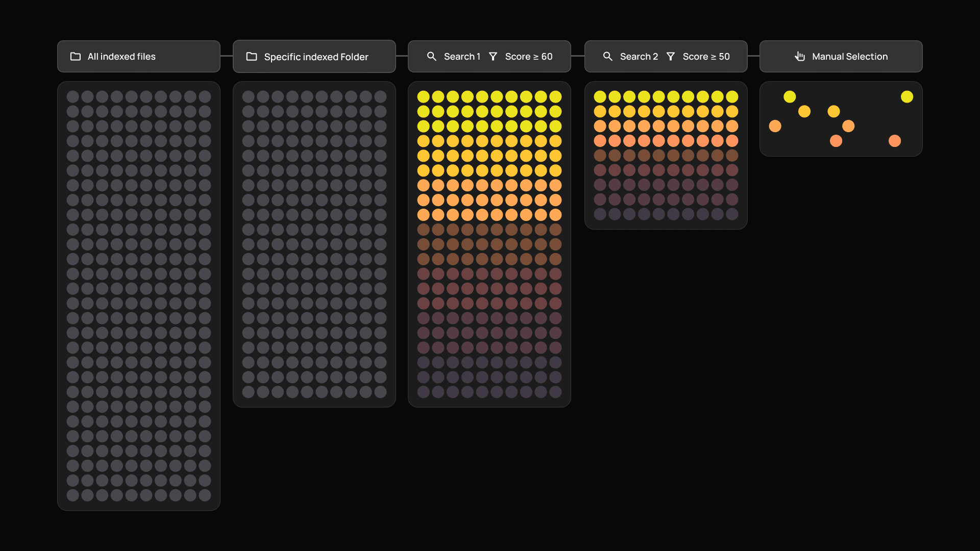Pick bottom-right orange dot in Manual Selection panel
This screenshot has width=980, height=551.
pos(895,141)
